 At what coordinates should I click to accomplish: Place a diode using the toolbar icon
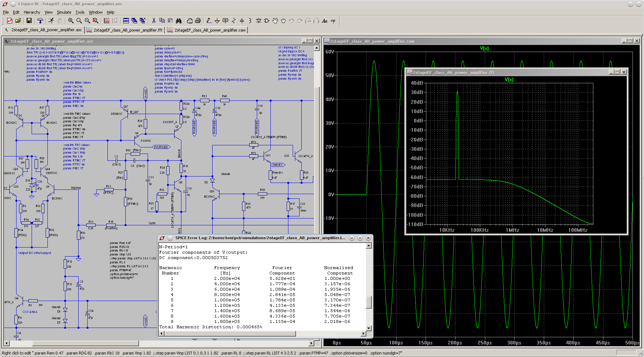click(258, 21)
